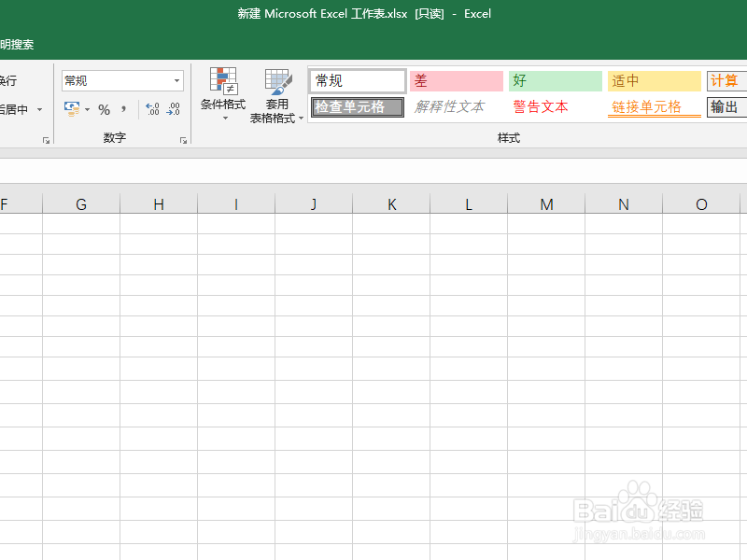Expand the Format as Table dropdown arrow
747x560 pixels.
301,119
